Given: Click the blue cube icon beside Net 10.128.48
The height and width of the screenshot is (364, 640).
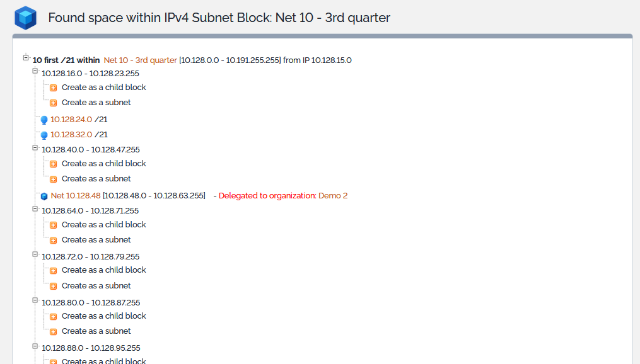Looking at the screenshot, I should [44, 196].
